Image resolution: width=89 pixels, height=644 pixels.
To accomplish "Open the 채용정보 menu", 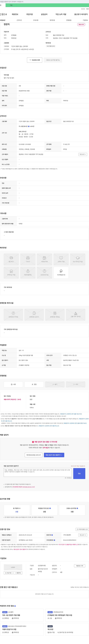I will click(15, 14).
